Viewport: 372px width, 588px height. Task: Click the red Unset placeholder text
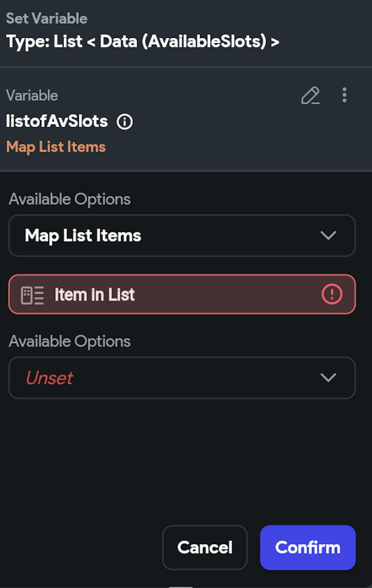pos(49,378)
